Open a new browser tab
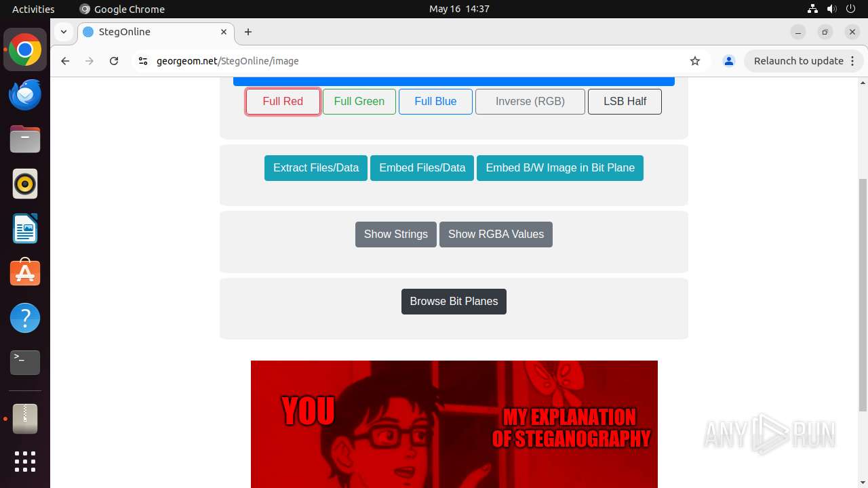Screen dimensions: 868x488 coord(248,32)
